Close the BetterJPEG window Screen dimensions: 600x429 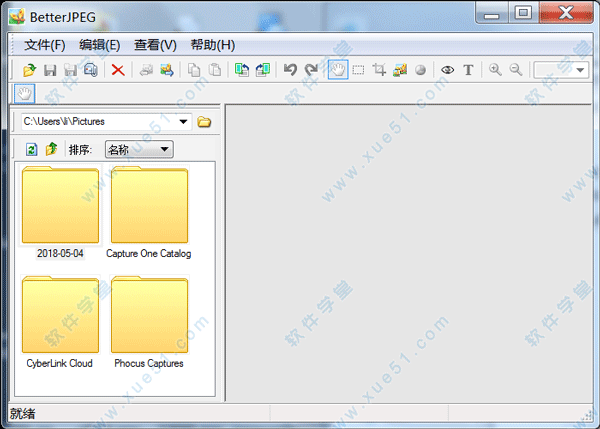coord(566,13)
